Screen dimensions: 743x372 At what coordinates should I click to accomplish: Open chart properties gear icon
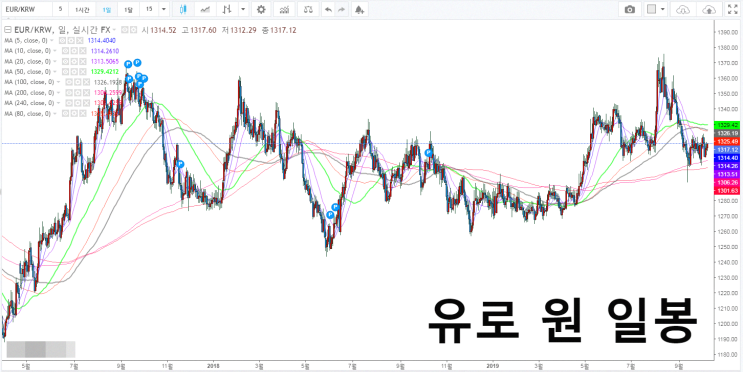point(261,9)
